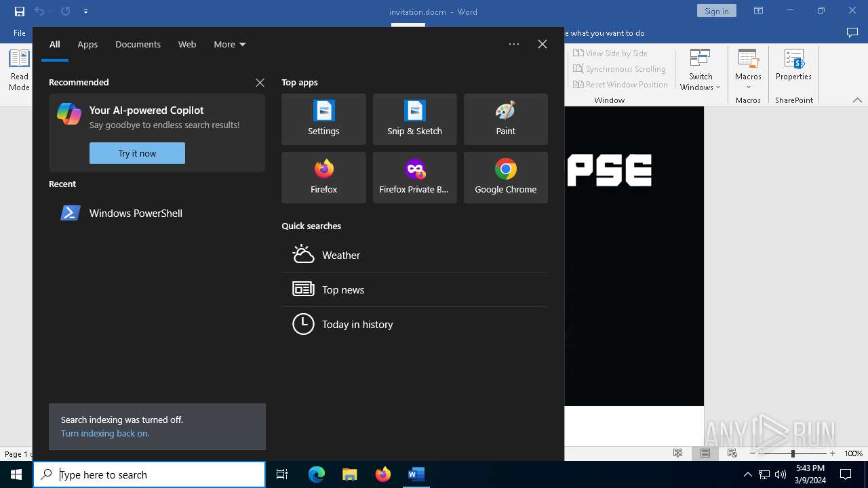
Task: Select the All search tab
Action: pyautogui.click(x=55, y=44)
